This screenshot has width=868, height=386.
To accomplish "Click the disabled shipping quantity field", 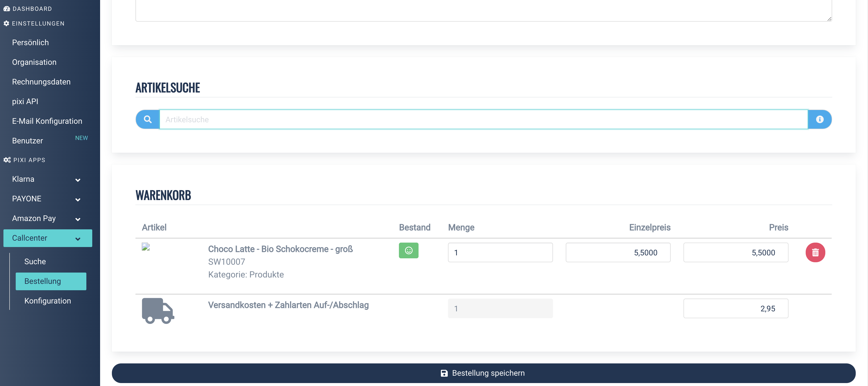I will click(x=500, y=308).
